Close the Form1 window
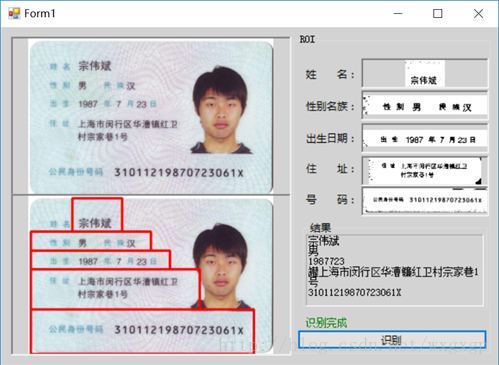This screenshot has height=365, width=499. click(478, 14)
